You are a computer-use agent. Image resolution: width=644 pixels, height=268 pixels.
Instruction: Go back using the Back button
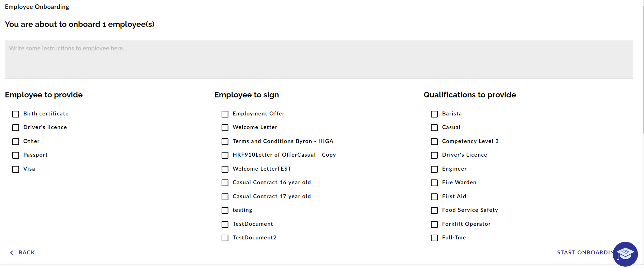[27, 253]
